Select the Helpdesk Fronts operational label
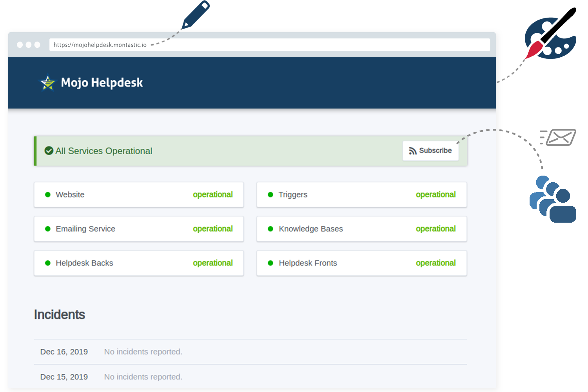 click(436, 263)
